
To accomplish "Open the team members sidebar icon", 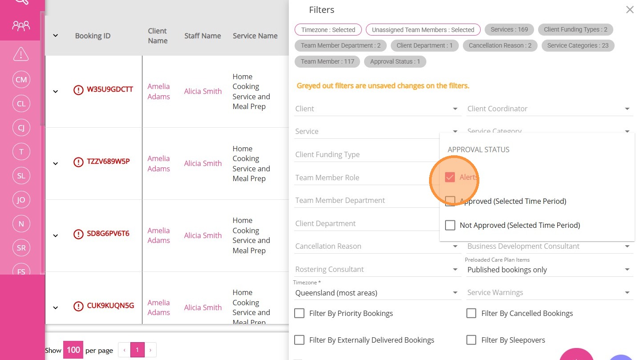I will (21, 25).
